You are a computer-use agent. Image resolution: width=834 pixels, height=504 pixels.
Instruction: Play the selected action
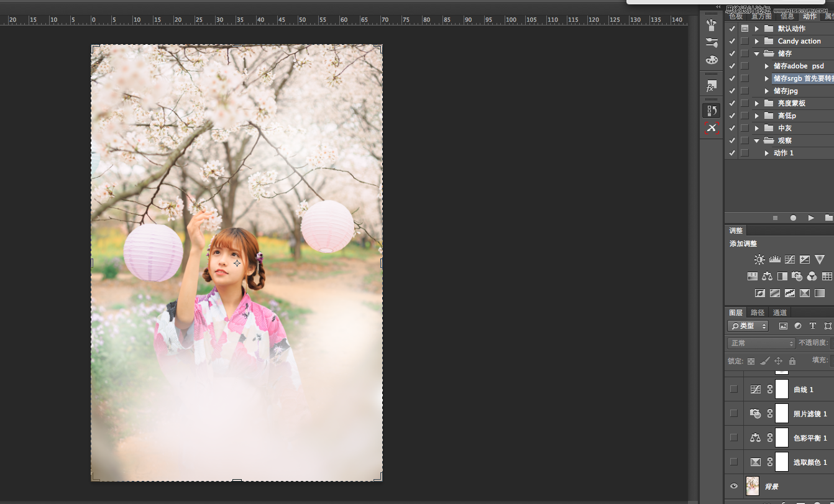[811, 218]
